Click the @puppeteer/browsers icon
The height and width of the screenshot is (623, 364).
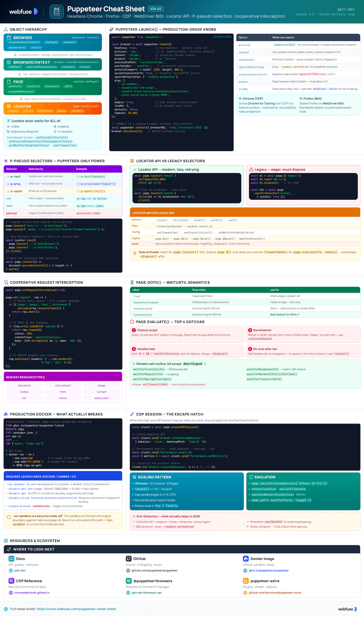point(129,581)
